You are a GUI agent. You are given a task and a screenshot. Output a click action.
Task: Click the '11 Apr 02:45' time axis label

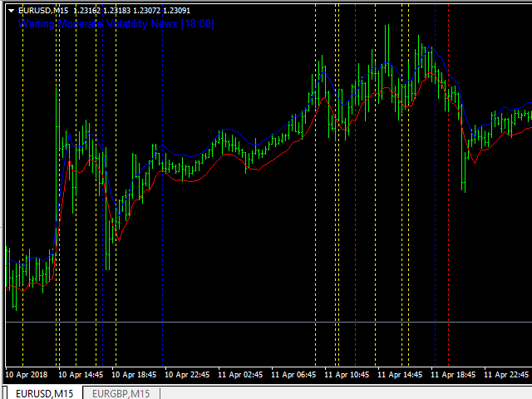coord(240,375)
